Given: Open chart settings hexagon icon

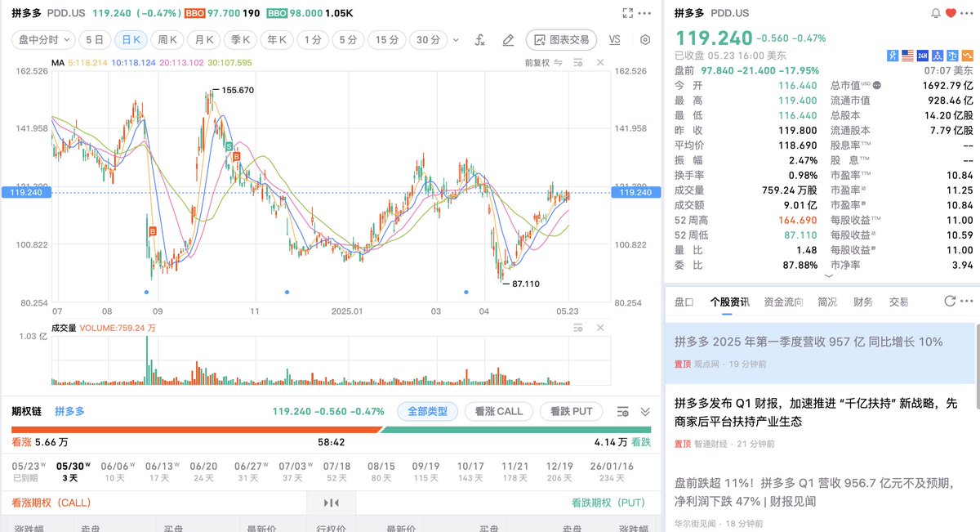Looking at the screenshot, I should (x=645, y=39).
